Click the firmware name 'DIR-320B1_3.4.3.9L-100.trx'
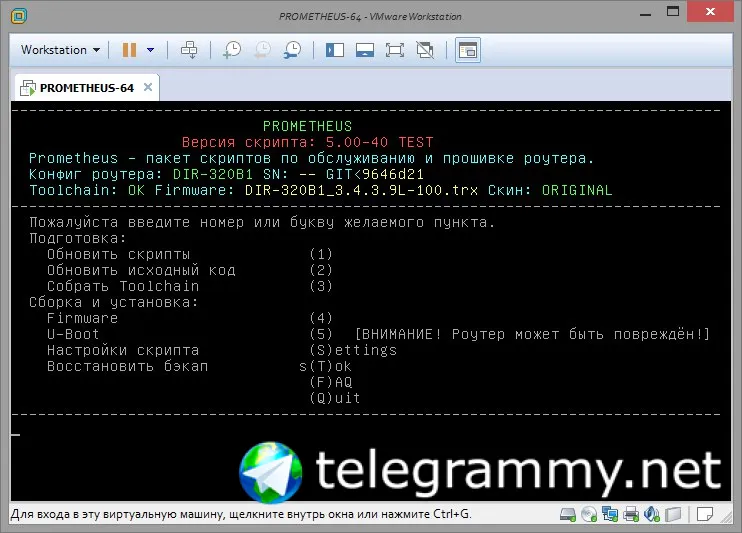The width and height of the screenshot is (742, 533). click(x=361, y=190)
